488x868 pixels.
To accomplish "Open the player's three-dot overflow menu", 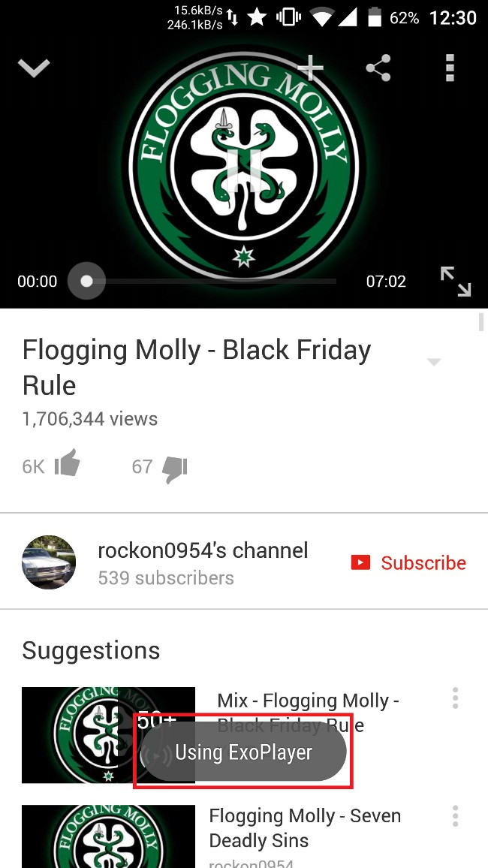I will coord(450,68).
